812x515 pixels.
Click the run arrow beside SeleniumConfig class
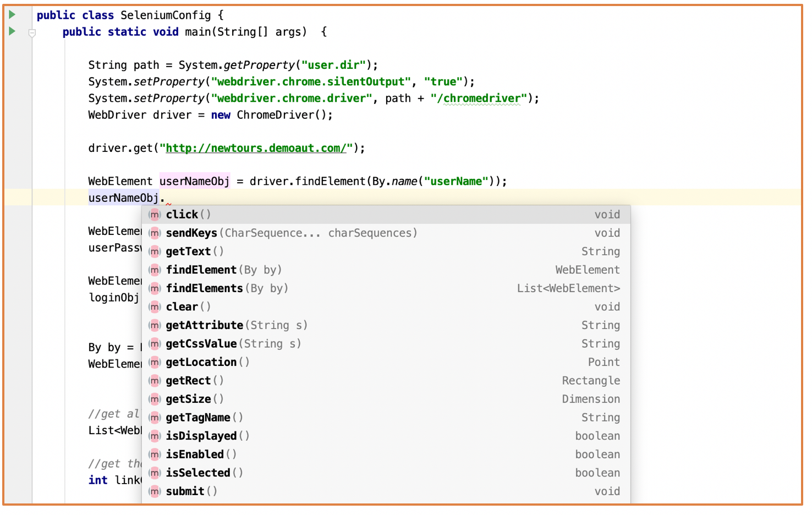click(12, 14)
